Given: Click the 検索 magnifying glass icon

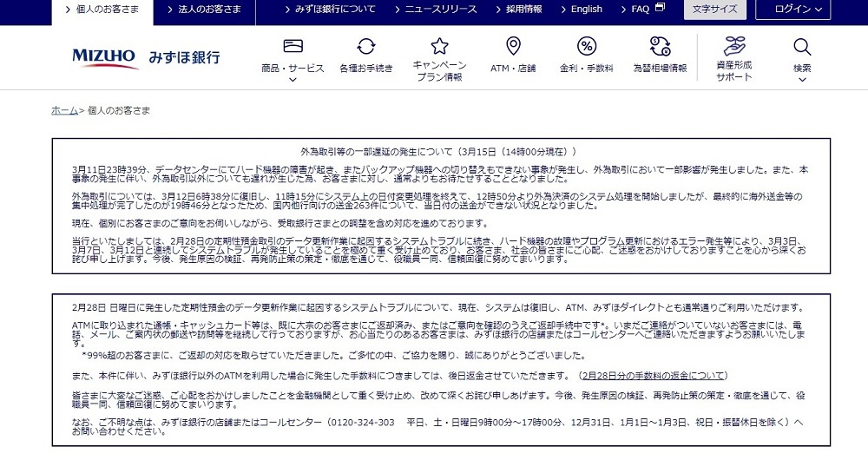Looking at the screenshot, I should point(802,47).
